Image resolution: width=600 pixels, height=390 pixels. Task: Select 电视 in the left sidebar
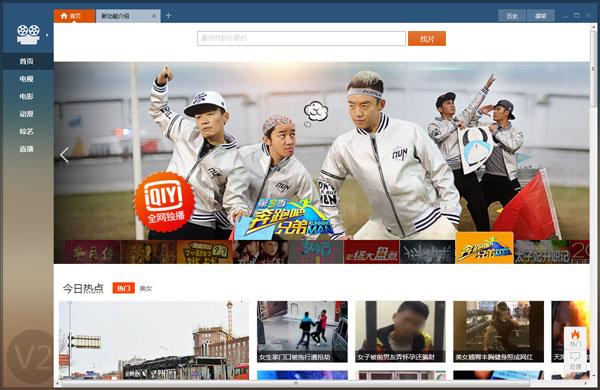click(27, 79)
